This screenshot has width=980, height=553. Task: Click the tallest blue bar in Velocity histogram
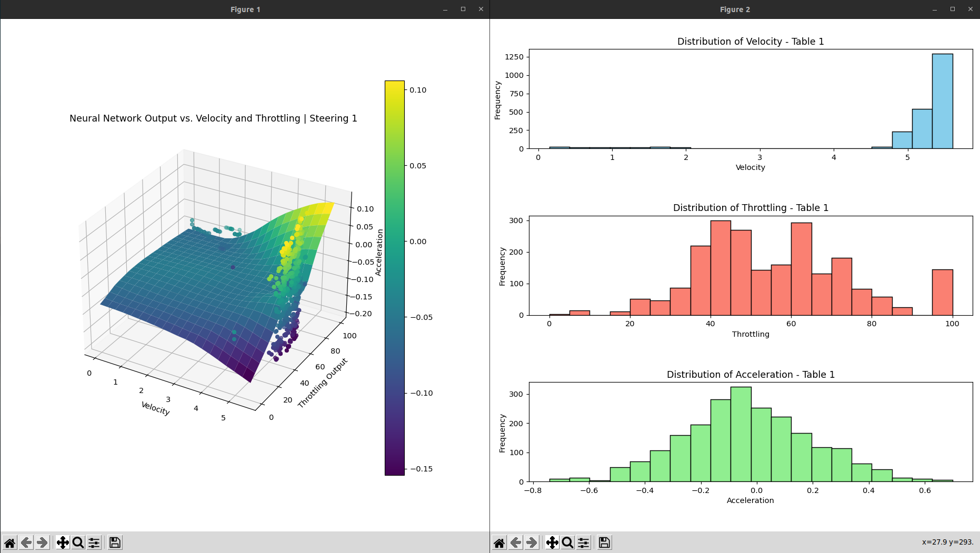(942, 101)
